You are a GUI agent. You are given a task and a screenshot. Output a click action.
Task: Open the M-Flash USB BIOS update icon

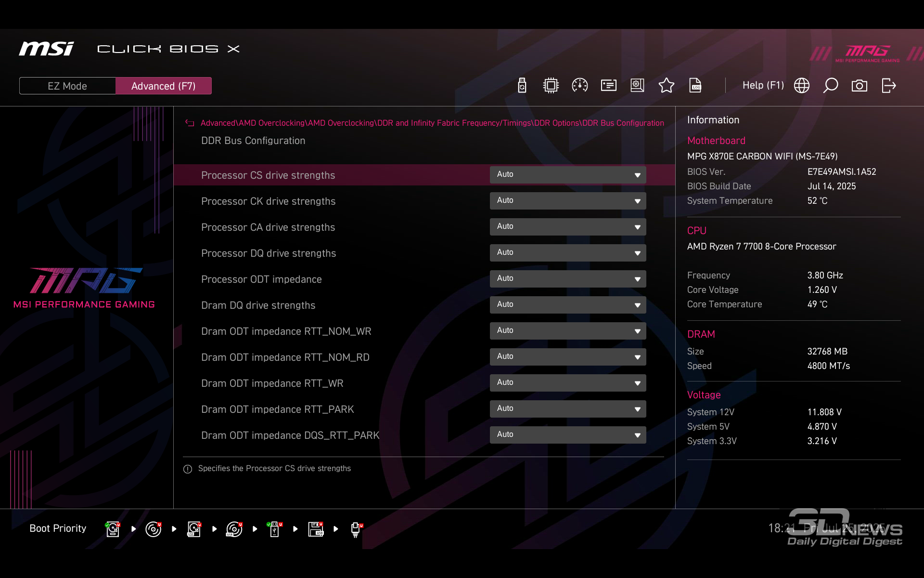(522, 86)
